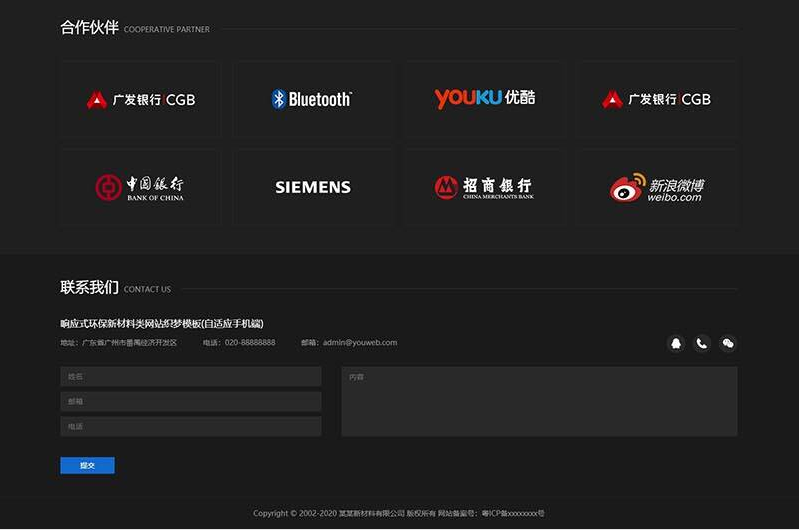The width and height of the screenshot is (799, 530).
Task: Click the 020-88888888 phone number
Action: [249, 343]
